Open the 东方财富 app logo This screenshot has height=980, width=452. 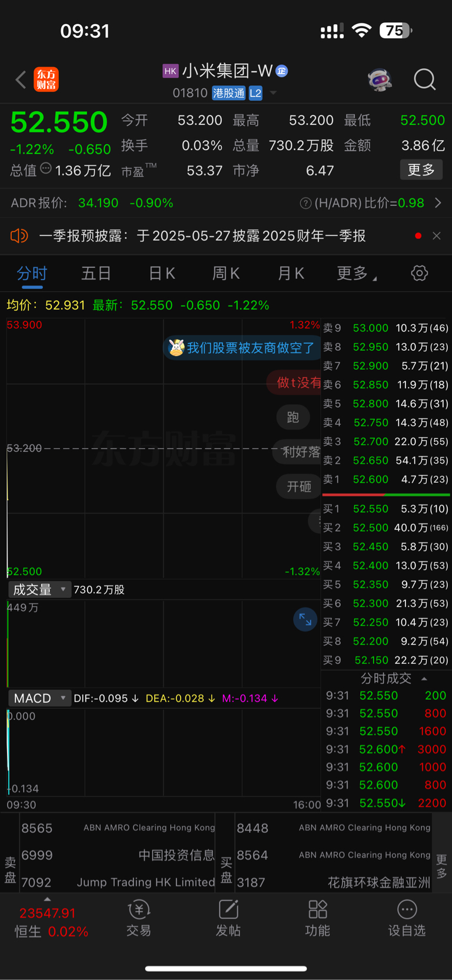46,79
